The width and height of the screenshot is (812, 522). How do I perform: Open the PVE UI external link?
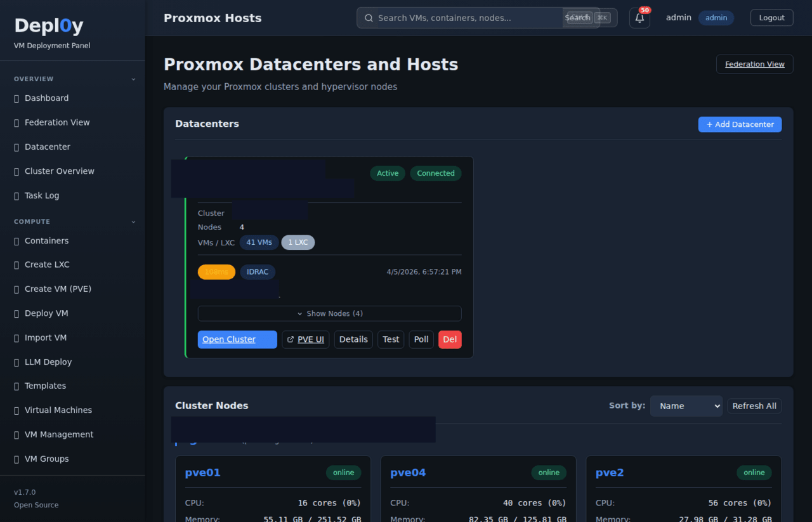(x=305, y=339)
